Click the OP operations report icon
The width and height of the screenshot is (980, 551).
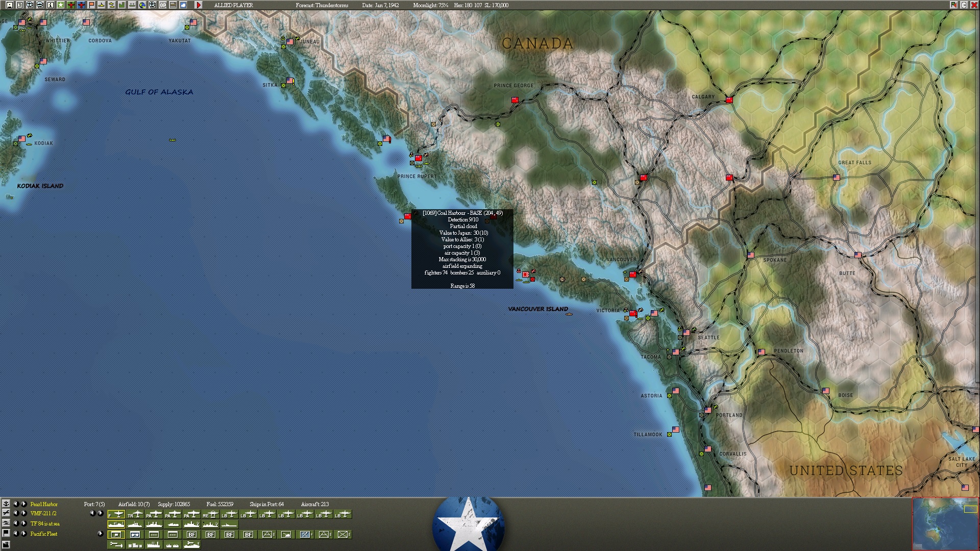(x=163, y=5)
